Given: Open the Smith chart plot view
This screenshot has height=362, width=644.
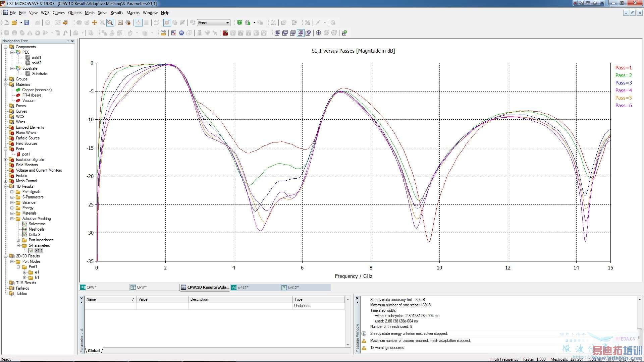Looking at the screenshot, I should tap(318, 33).
